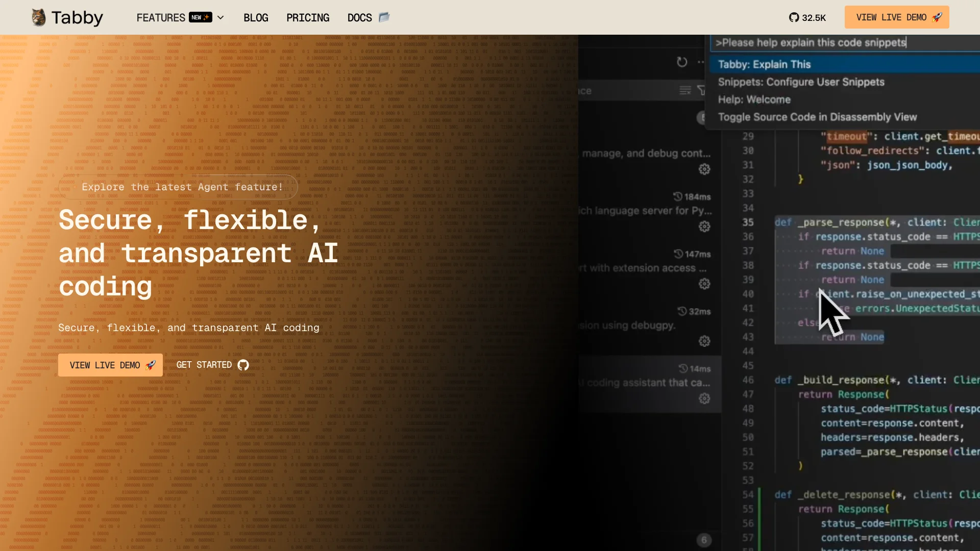Click the refresh icon in the editor panel

tap(682, 62)
